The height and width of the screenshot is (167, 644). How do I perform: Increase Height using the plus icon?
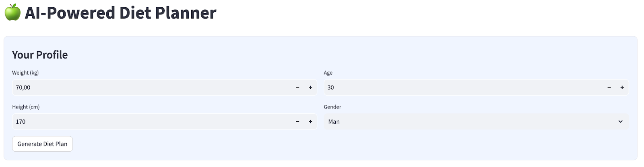point(310,122)
